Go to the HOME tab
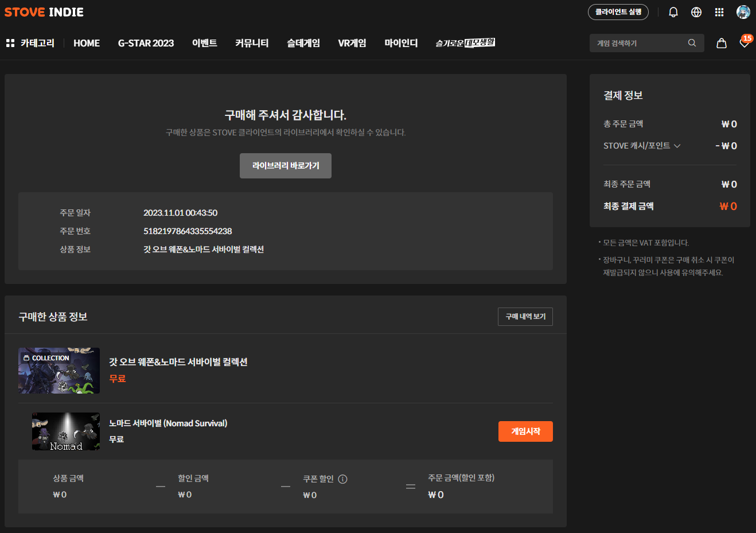This screenshot has height=533, width=756. pyautogui.click(x=87, y=43)
